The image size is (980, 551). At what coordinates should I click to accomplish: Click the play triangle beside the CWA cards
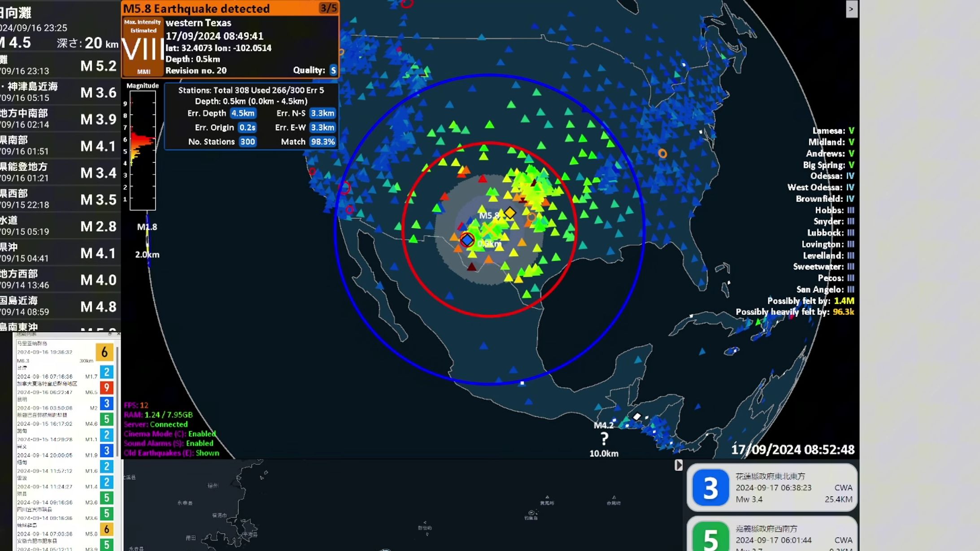[678, 465]
